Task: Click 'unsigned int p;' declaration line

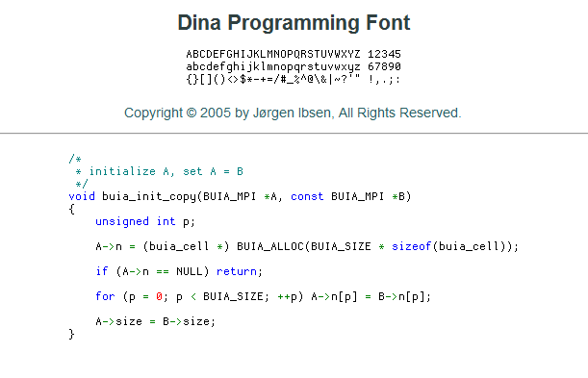Action: pyautogui.click(x=145, y=222)
